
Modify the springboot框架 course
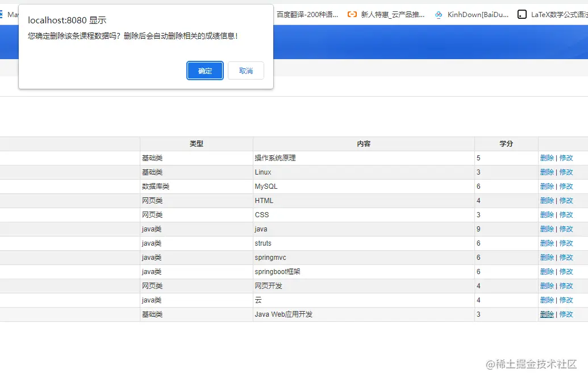pyautogui.click(x=566, y=272)
